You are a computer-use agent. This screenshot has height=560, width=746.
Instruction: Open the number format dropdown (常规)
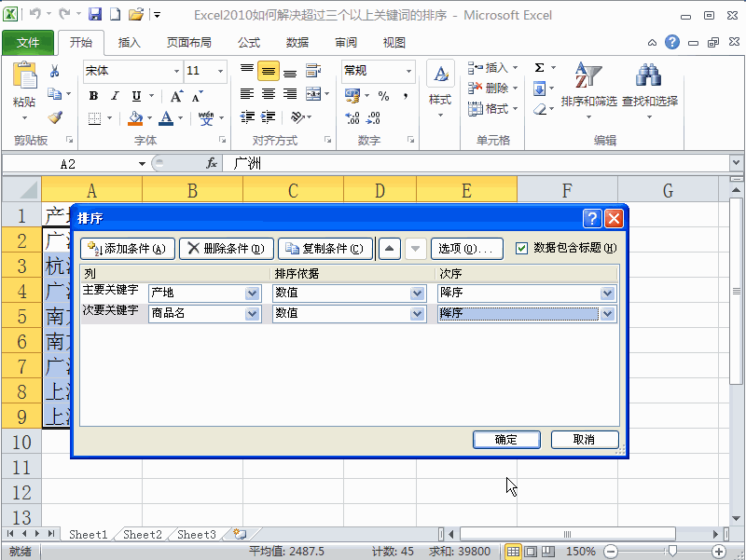pos(408,72)
